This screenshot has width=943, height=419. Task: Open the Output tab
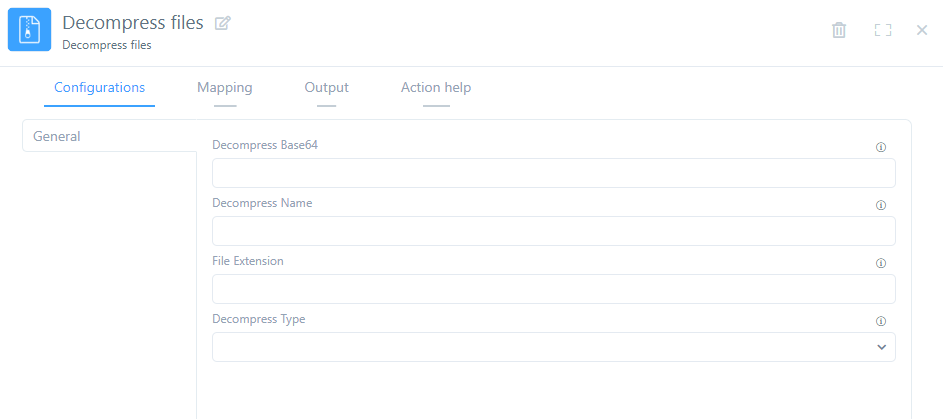click(x=326, y=88)
